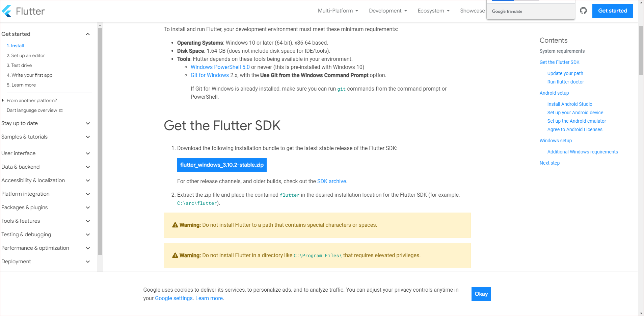644x316 pixels.
Task: Open the Showcase page
Action: point(472,11)
